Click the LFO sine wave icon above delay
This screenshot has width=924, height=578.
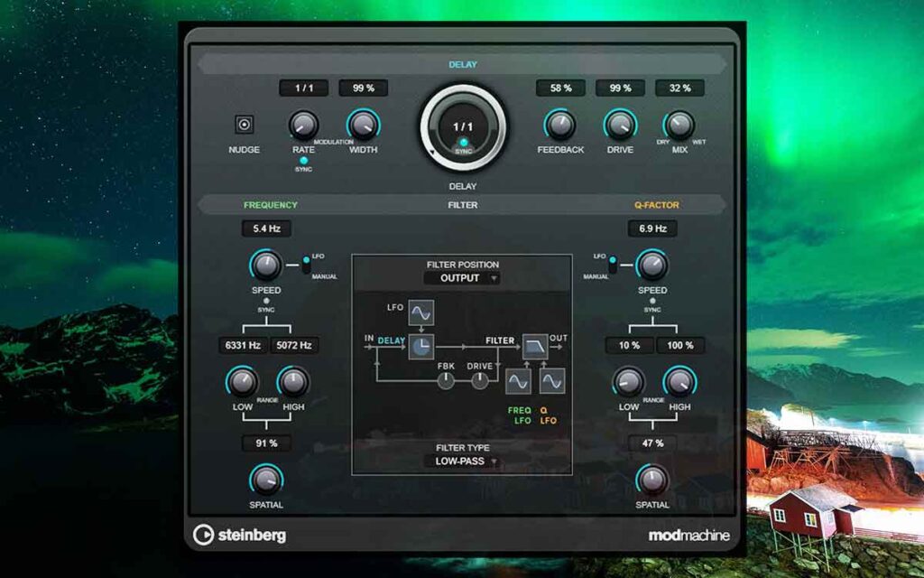(421, 312)
